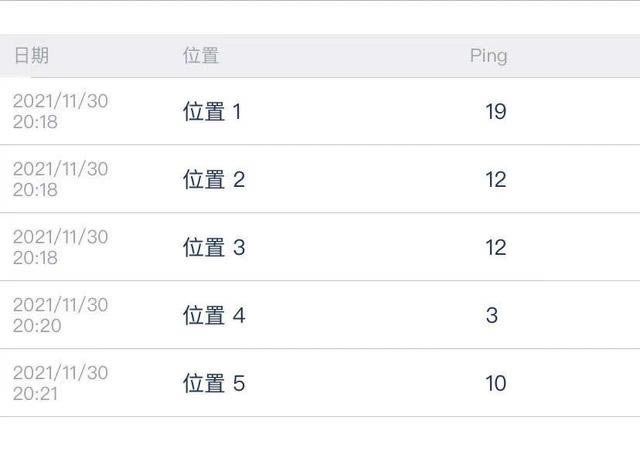
Task: Sort by the 位置 column header
Action: (x=201, y=56)
